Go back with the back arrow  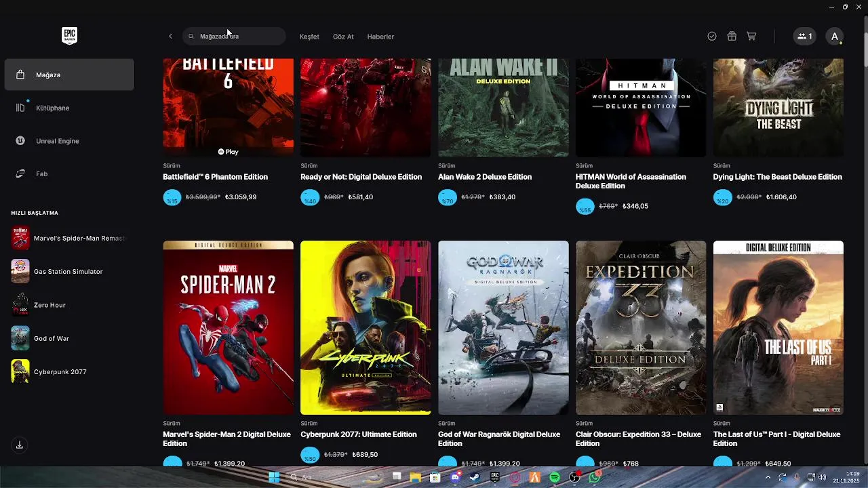[170, 37]
